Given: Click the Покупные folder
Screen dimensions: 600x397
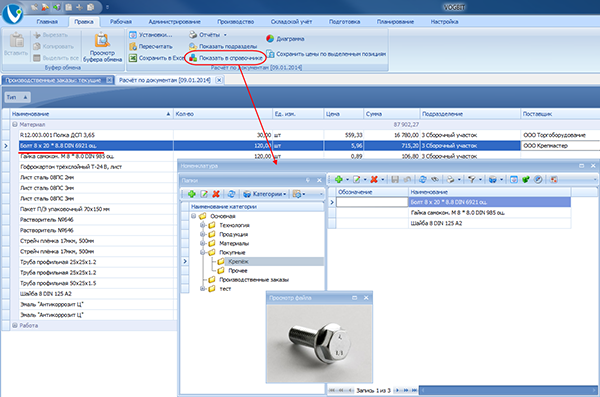Looking at the screenshot, I should [x=232, y=252].
